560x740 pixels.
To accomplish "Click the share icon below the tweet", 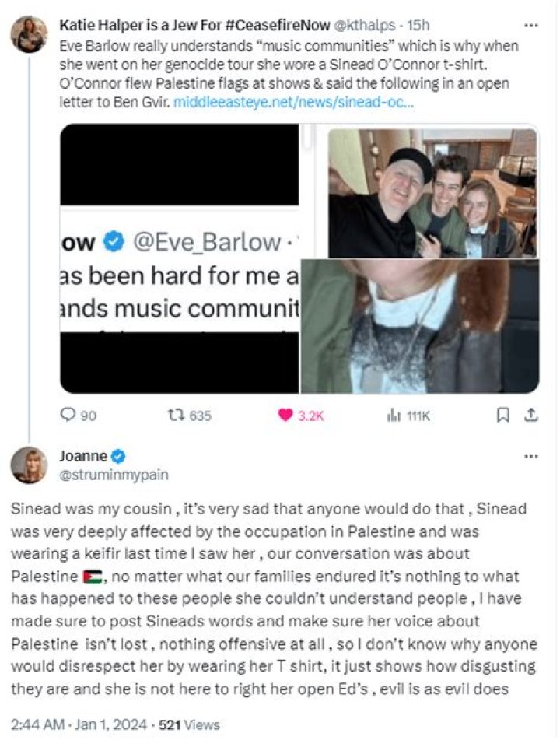I will click(531, 415).
